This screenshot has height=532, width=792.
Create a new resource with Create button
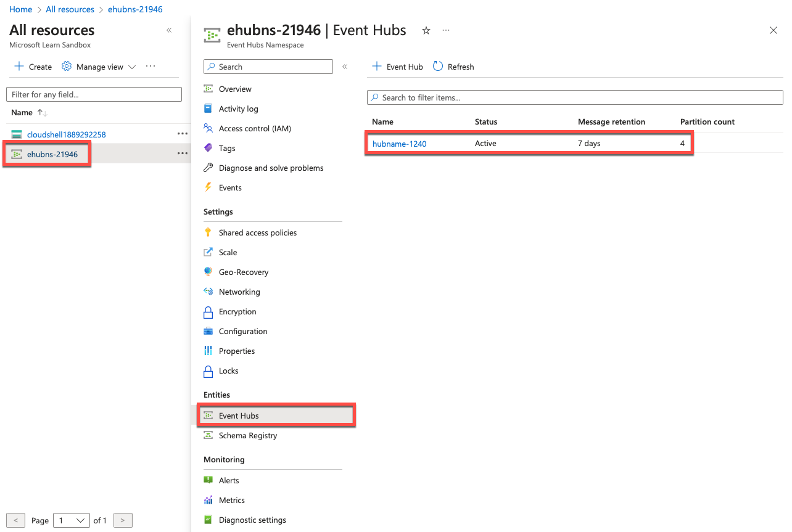coord(33,67)
